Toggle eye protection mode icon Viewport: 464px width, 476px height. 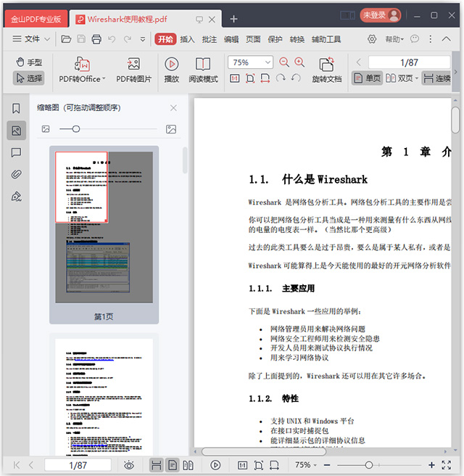(x=129, y=465)
